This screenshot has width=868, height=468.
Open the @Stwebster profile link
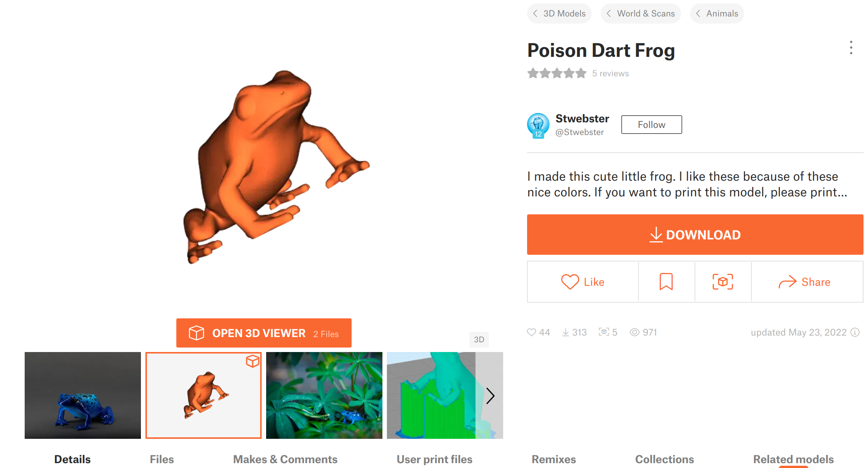point(581,132)
